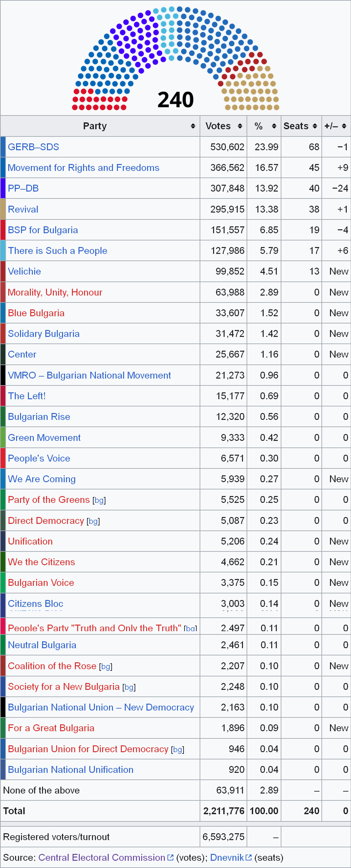Open the Citizens Bloc link
351x868 pixels.
point(35,604)
